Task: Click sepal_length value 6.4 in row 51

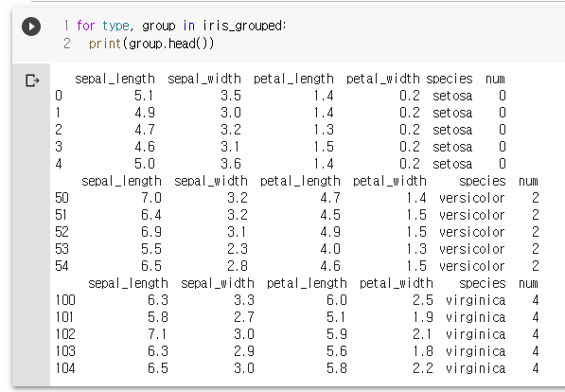Action: [x=151, y=215]
